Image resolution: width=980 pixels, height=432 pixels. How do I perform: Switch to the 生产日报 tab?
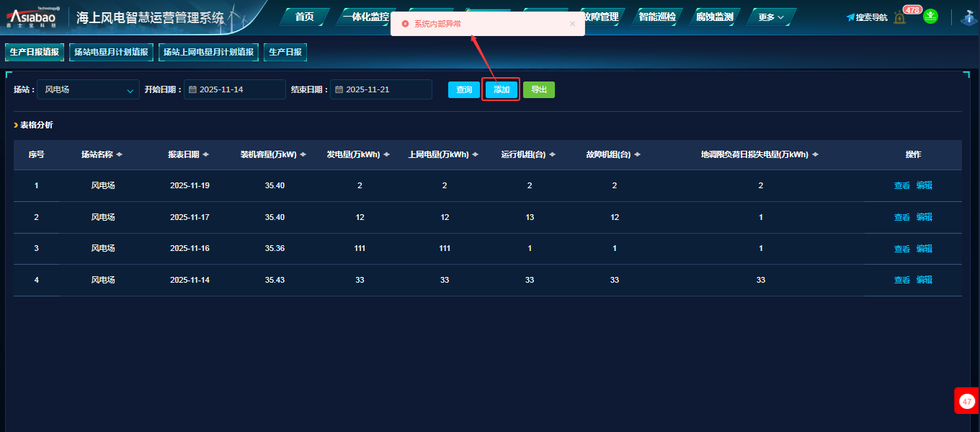pos(285,52)
